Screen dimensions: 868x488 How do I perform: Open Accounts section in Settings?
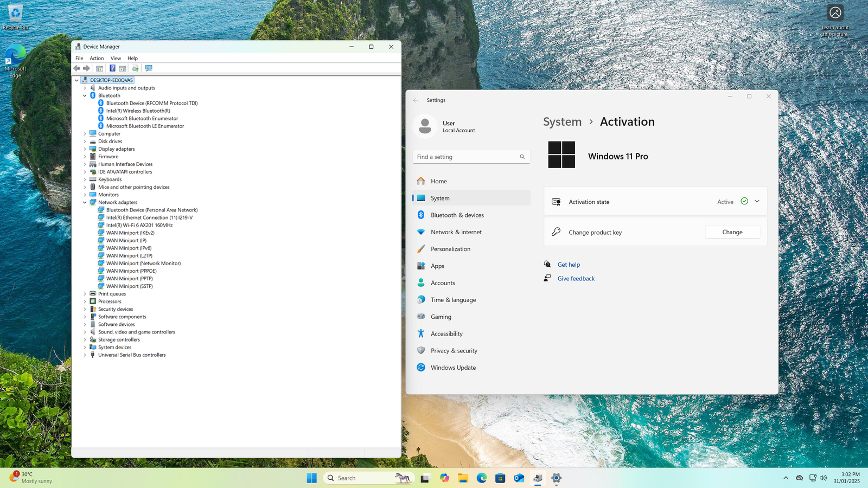coord(471,283)
